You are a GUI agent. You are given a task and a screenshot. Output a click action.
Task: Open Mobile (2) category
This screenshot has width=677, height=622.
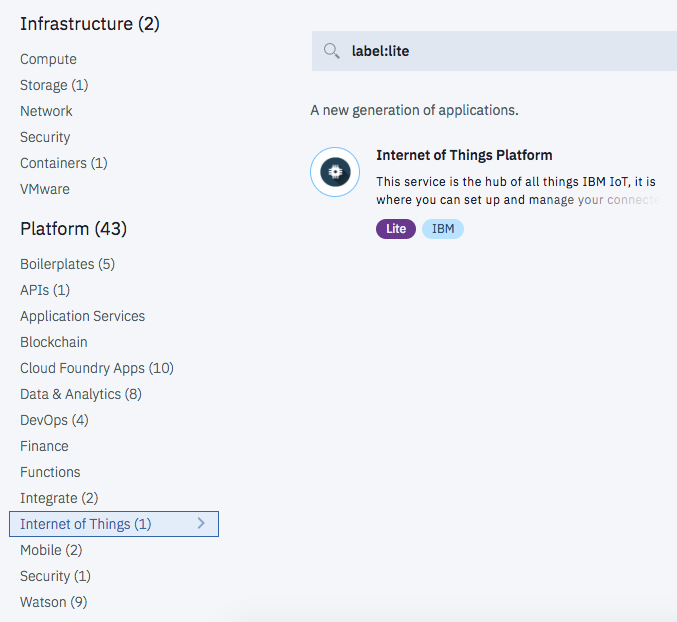click(x=51, y=550)
